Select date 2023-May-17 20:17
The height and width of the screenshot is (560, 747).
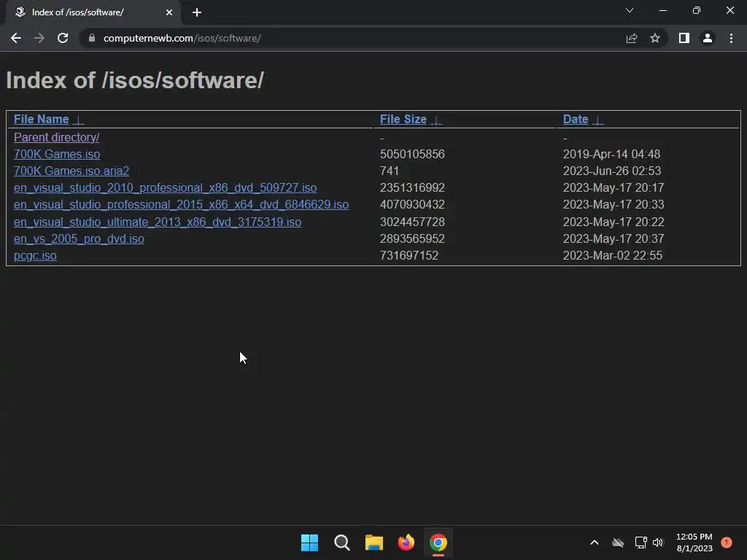click(614, 187)
